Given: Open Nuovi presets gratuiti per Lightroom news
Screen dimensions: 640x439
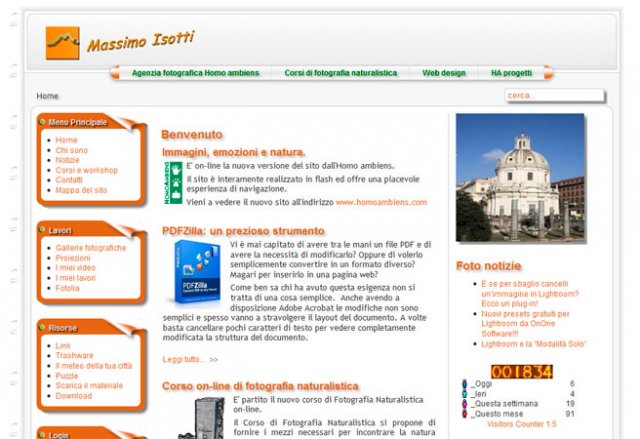Looking at the screenshot, I should coord(525,324).
